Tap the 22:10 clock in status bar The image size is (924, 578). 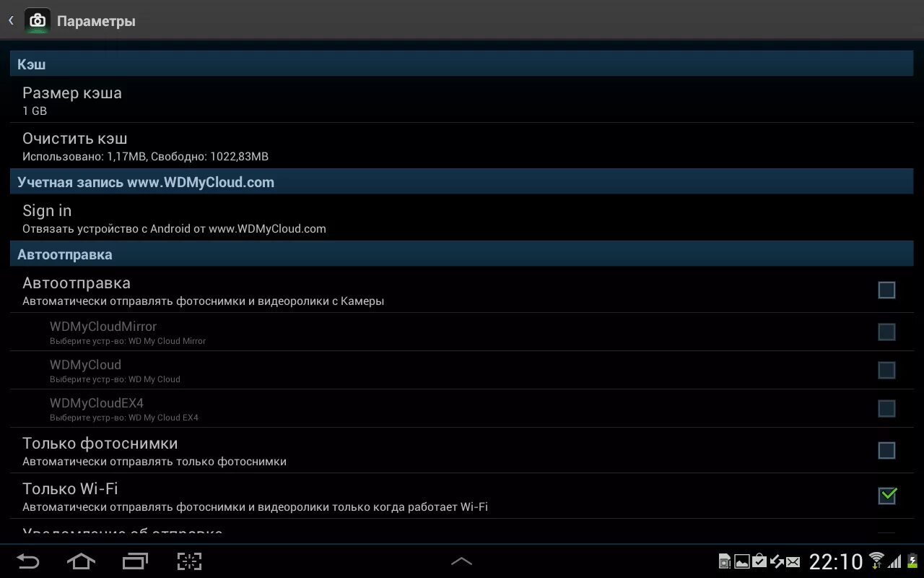click(x=836, y=561)
